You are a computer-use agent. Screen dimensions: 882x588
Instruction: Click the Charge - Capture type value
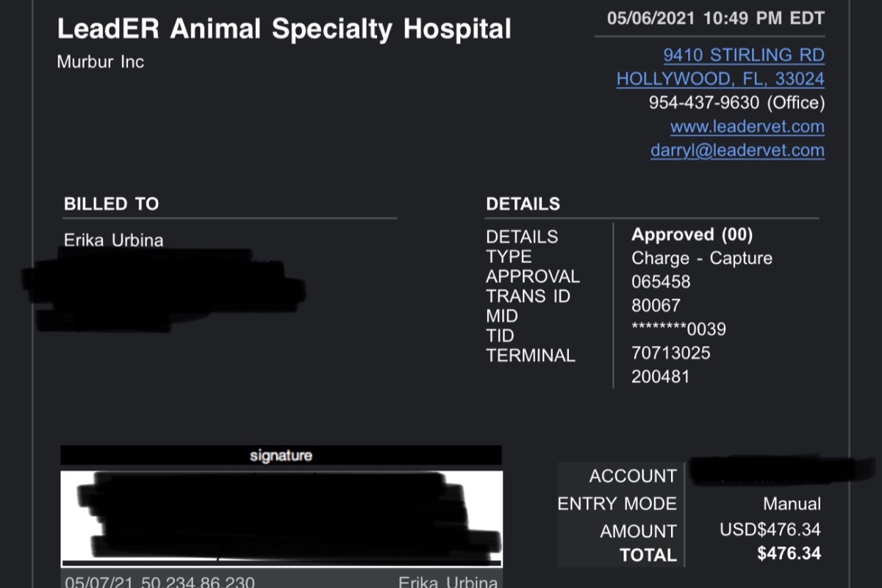click(x=701, y=259)
